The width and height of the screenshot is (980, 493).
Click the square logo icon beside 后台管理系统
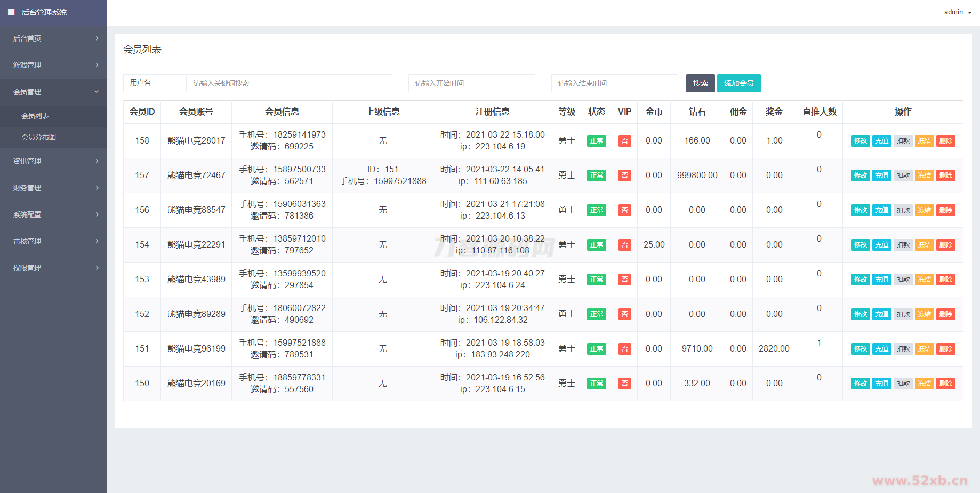(x=11, y=12)
